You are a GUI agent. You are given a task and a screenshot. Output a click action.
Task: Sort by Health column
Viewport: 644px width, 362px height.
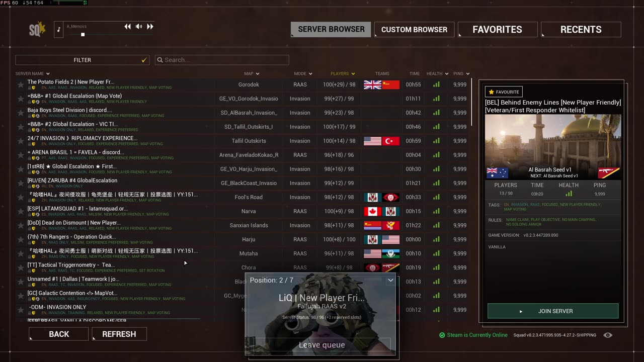tap(437, 73)
